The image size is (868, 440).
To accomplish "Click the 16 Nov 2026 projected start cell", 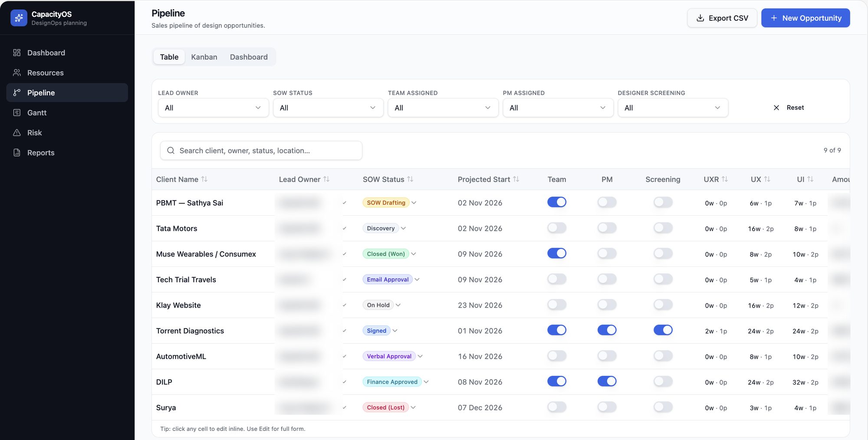I will [480, 356].
